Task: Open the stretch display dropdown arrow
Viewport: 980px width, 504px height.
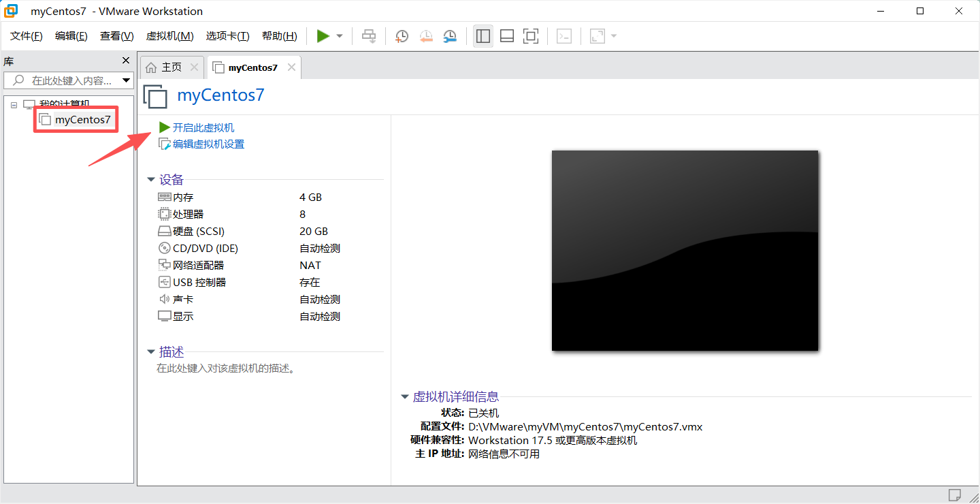Action: coord(614,36)
